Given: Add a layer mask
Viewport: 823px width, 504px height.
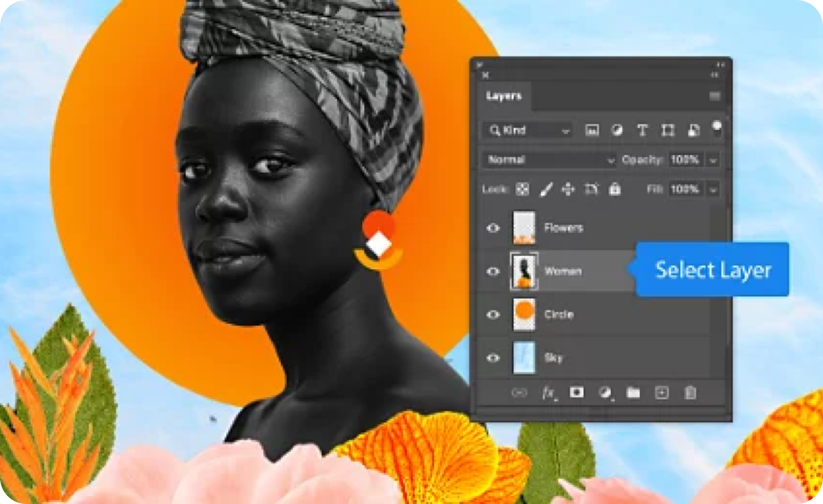Looking at the screenshot, I should 577,393.
